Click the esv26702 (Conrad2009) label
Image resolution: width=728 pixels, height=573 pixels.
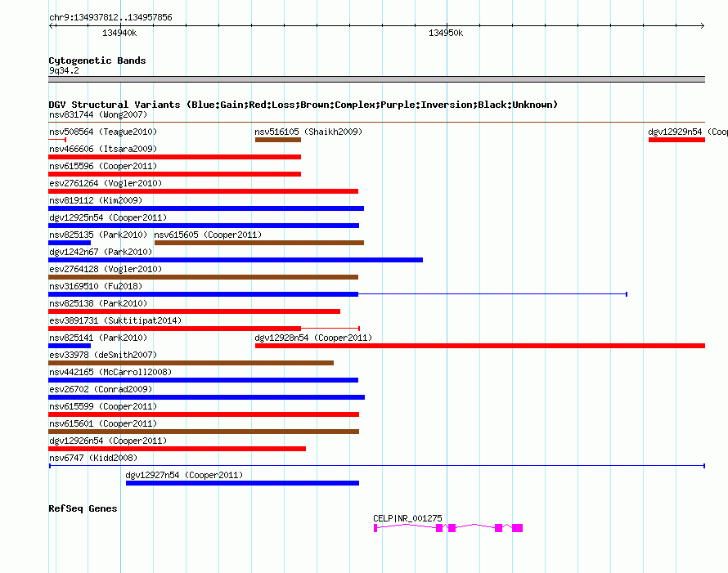point(101,389)
